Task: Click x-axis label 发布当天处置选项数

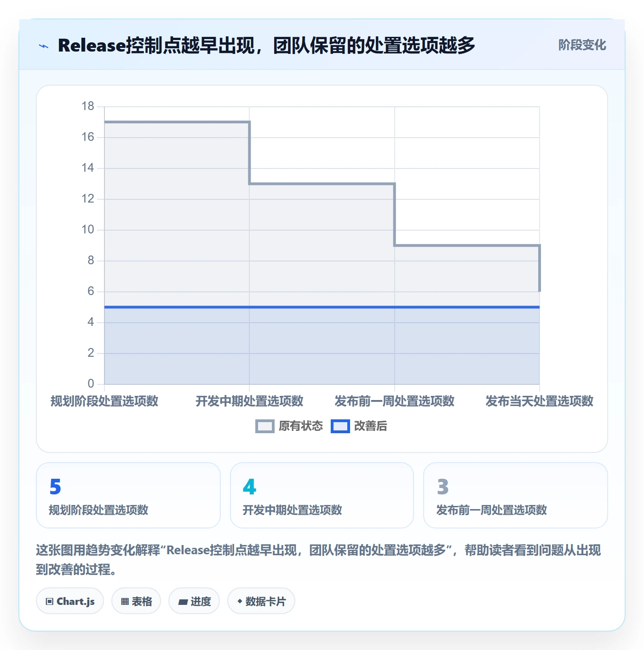Action: [540, 401]
